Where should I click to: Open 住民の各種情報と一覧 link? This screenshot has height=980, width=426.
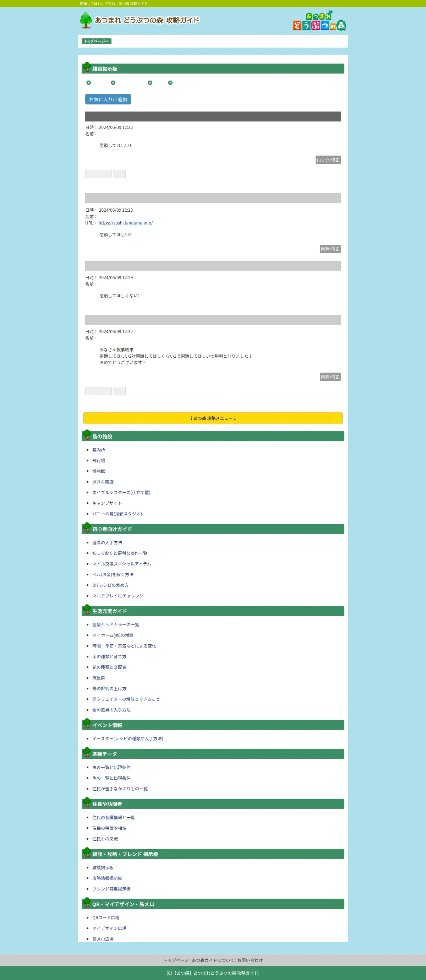coord(113,818)
